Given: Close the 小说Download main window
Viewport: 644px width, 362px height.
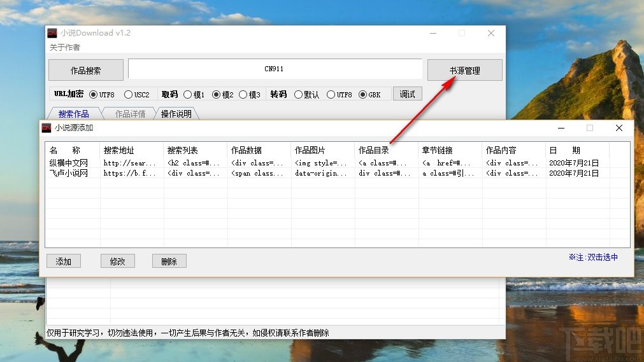Looking at the screenshot, I should coord(491,33).
